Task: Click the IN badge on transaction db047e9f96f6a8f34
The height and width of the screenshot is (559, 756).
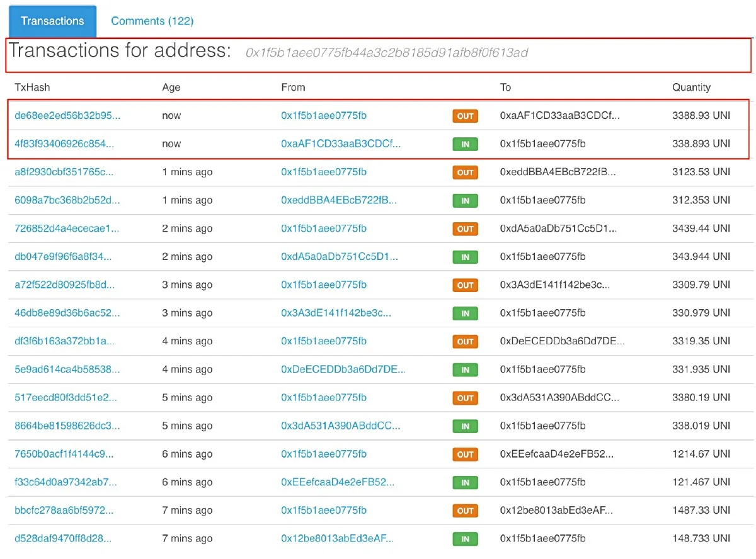Action: (465, 257)
